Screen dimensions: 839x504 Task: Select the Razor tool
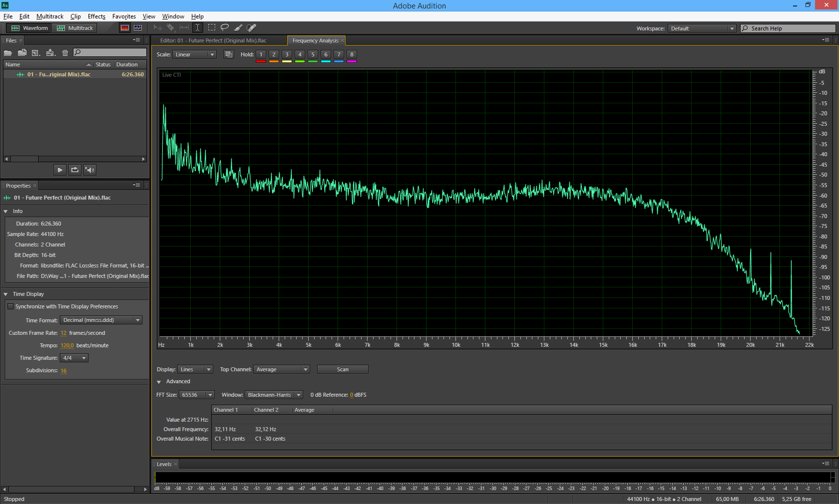coord(171,28)
